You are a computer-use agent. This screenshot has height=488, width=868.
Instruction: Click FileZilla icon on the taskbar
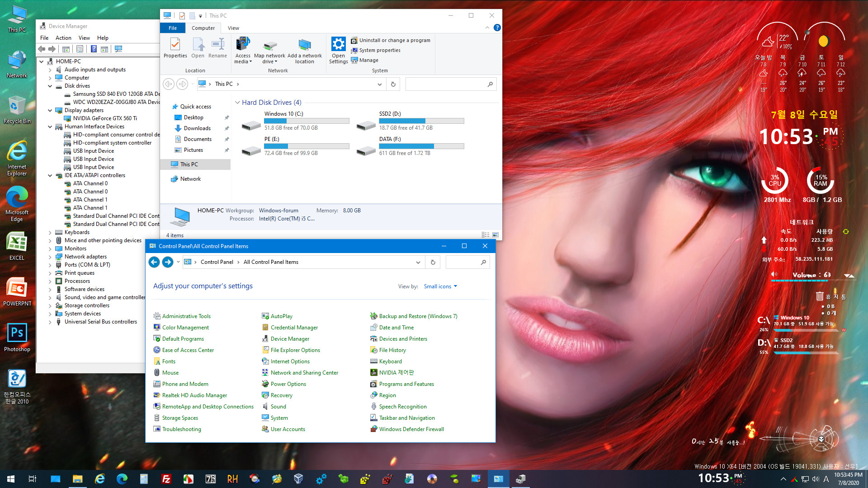pyautogui.click(x=166, y=479)
